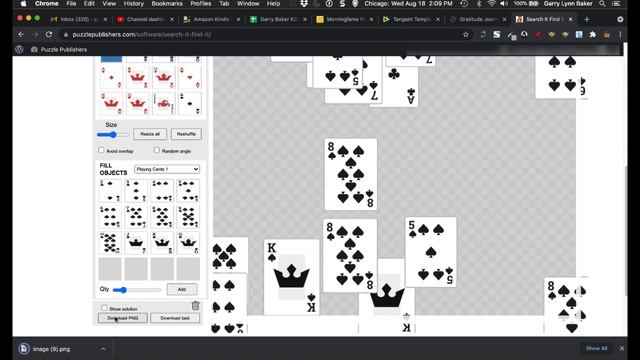The height and width of the screenshot is (360, 640).
Task: Select the King of spades fill object
Action: [162, 243]
